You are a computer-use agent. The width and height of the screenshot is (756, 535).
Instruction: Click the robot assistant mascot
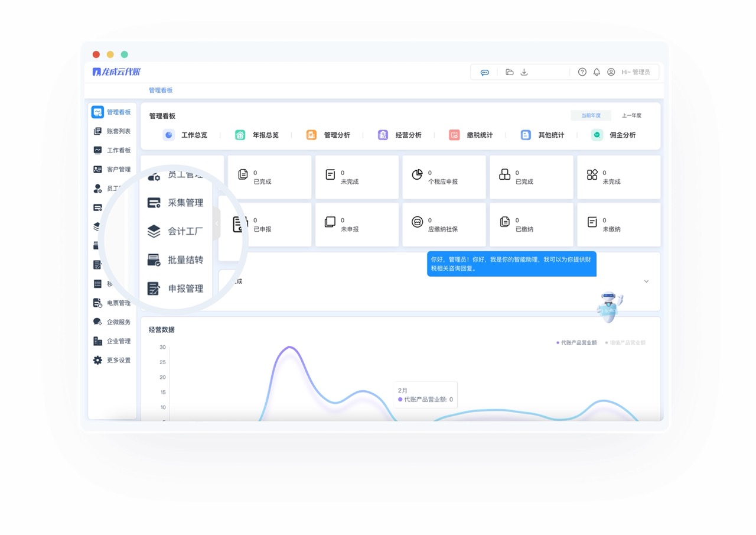[x=609, y=306]
